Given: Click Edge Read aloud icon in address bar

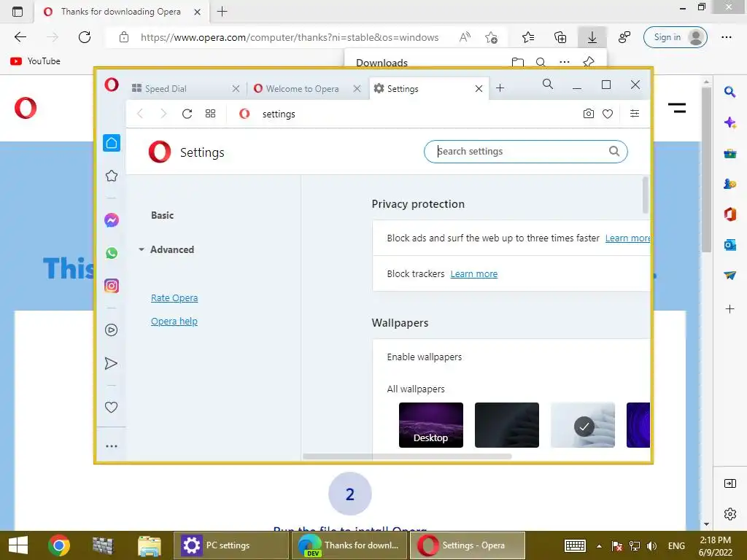Looking at the screenshot, I should point(465,37).
